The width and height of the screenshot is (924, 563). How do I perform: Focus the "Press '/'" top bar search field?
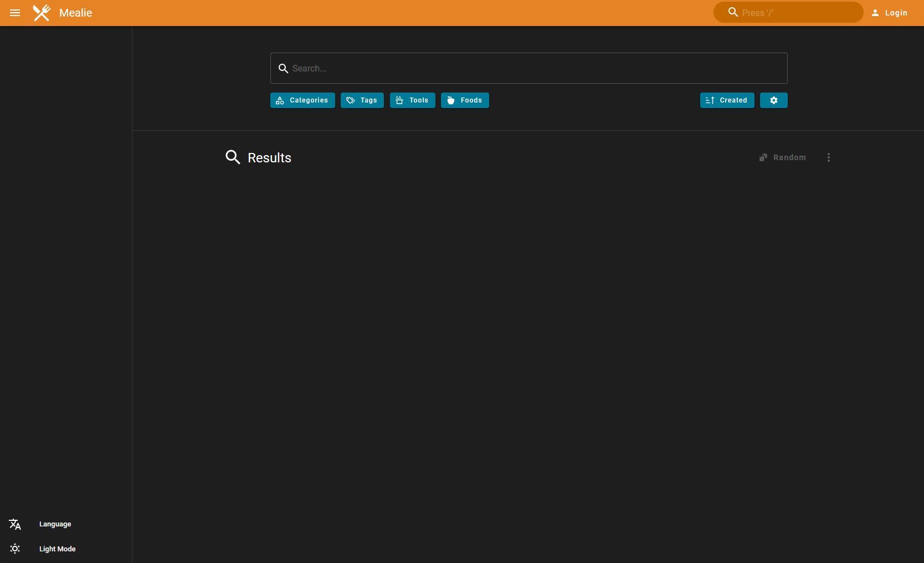(x=798, y=13)
